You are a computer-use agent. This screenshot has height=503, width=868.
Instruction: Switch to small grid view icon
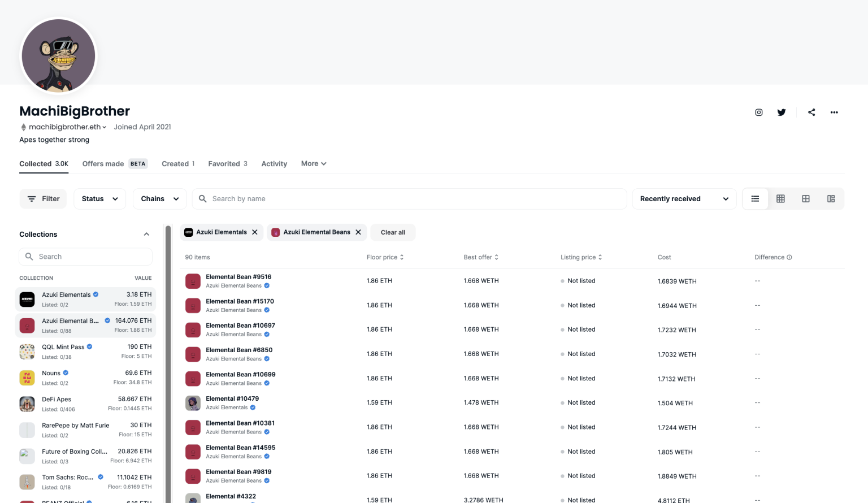pos(780,199)
